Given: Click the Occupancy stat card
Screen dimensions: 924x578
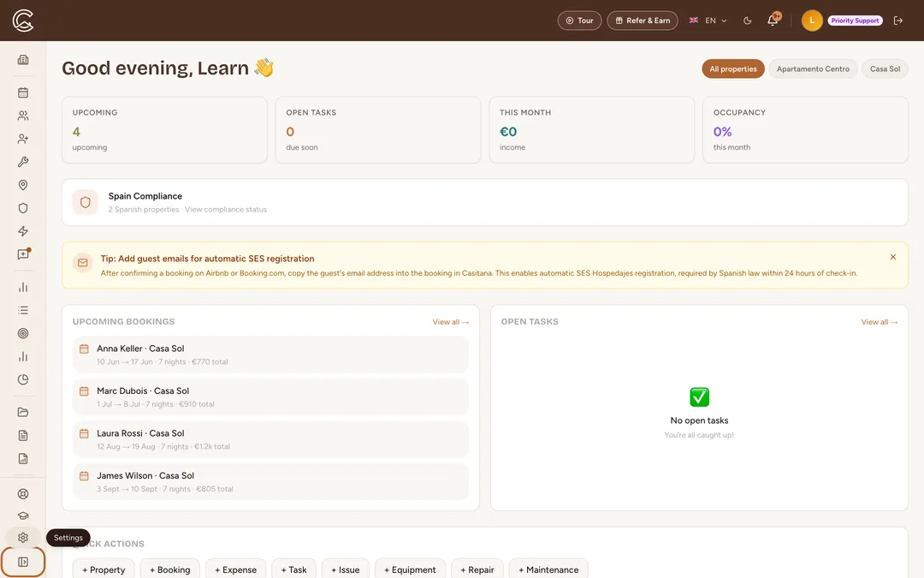Looking at the screenshot, I should click(805, 130).
